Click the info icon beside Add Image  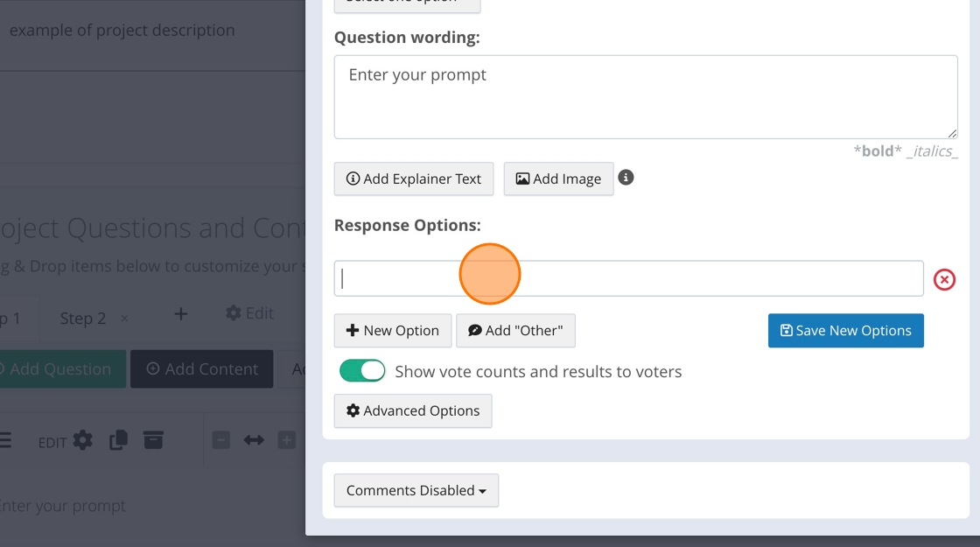626,178
